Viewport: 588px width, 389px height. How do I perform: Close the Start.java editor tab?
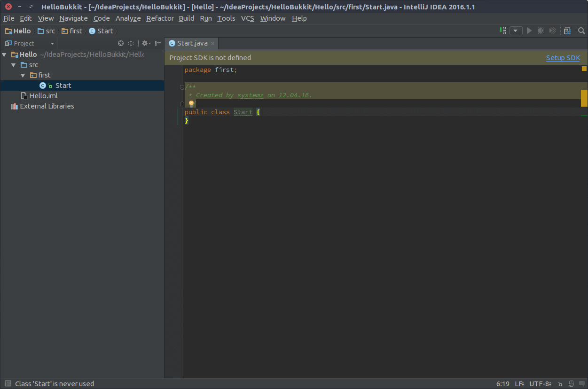(212, 43)
